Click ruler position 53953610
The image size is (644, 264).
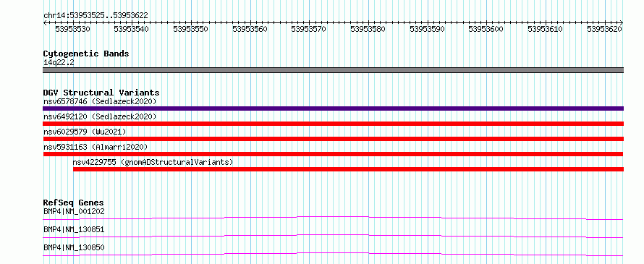[546, 29]
